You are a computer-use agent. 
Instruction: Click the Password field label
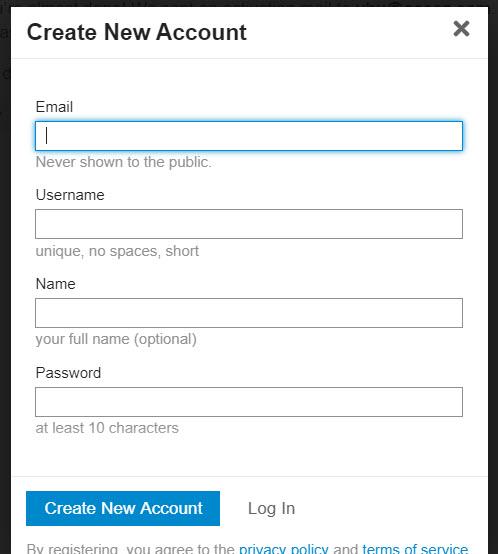point(68,373)
